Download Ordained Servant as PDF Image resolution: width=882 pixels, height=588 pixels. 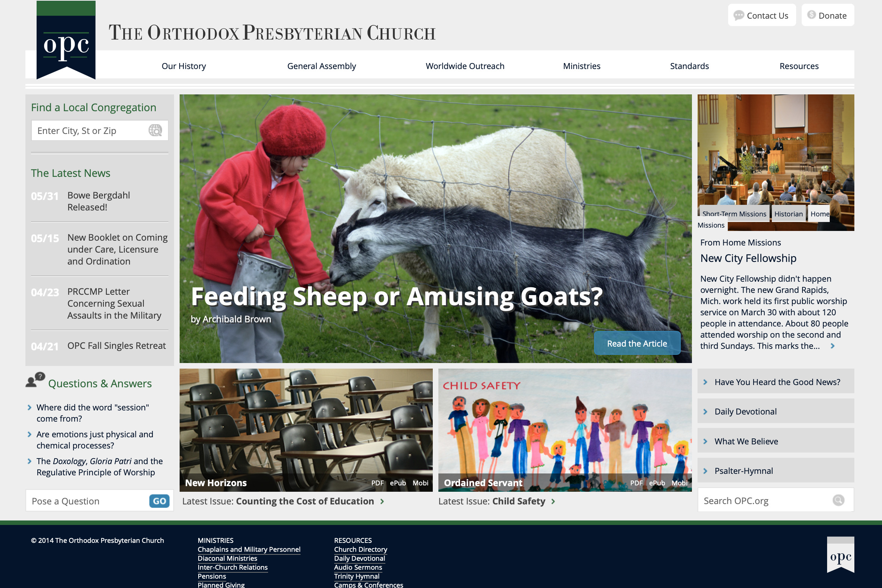tap(636, 483)
